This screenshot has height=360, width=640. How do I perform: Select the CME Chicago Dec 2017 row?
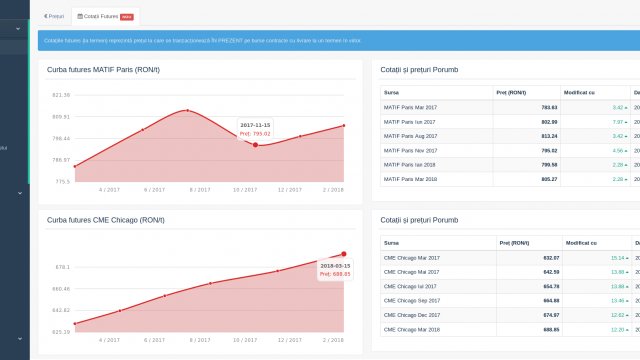point(510,315)
